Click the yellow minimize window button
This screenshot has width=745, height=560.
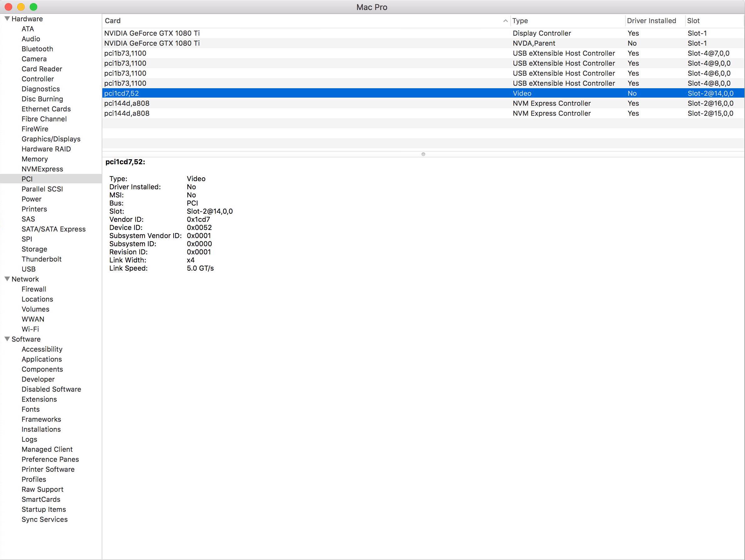(21, 7)
